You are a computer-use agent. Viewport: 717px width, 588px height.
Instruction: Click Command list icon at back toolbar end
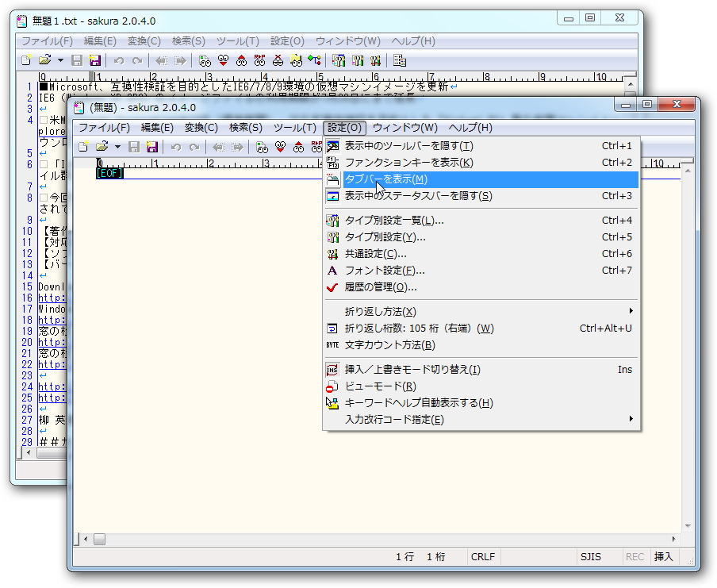pos(400,60)
